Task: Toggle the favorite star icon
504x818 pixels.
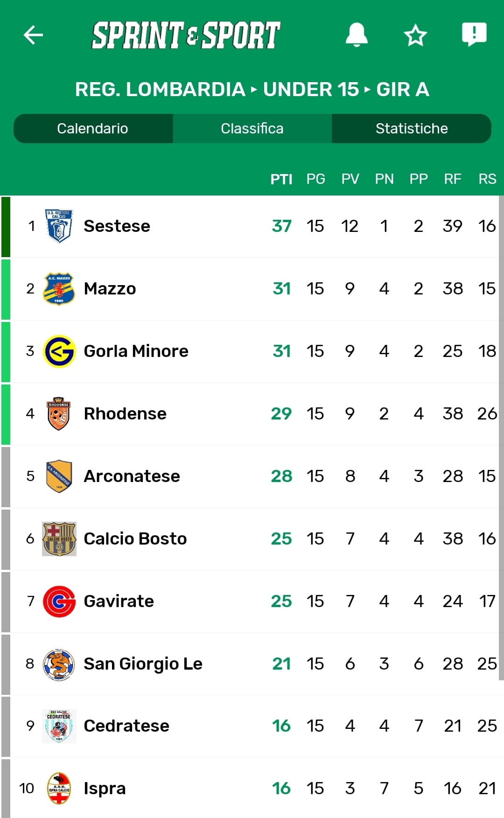Action: [x=415, y=35]
